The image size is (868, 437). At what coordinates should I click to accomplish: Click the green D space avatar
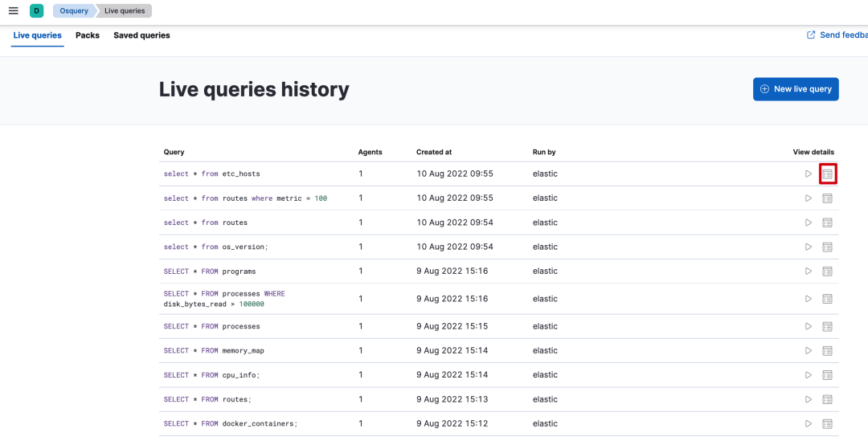click(x=36, y=10)
